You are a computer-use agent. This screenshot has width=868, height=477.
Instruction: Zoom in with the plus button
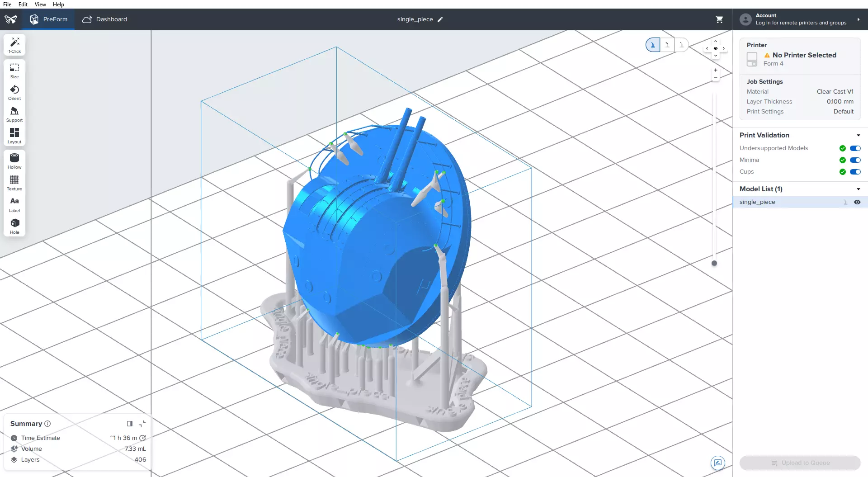(x=716, y=70)
